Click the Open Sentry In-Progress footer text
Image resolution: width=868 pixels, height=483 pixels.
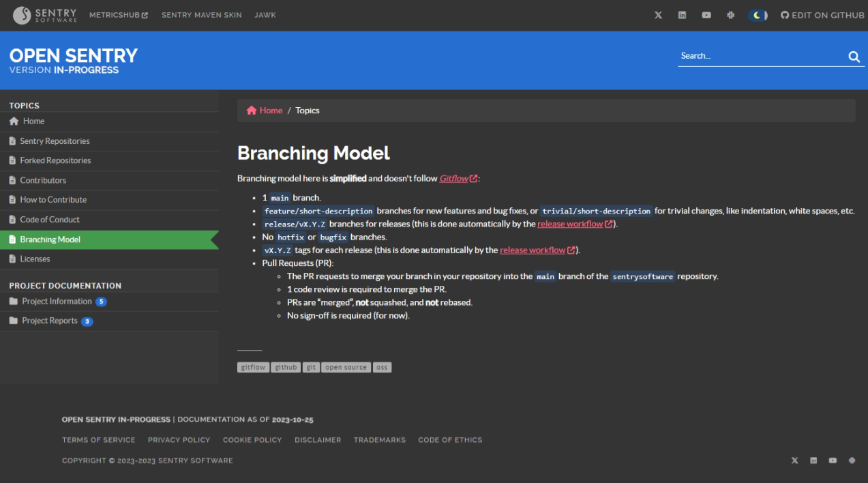pos(116,420)
